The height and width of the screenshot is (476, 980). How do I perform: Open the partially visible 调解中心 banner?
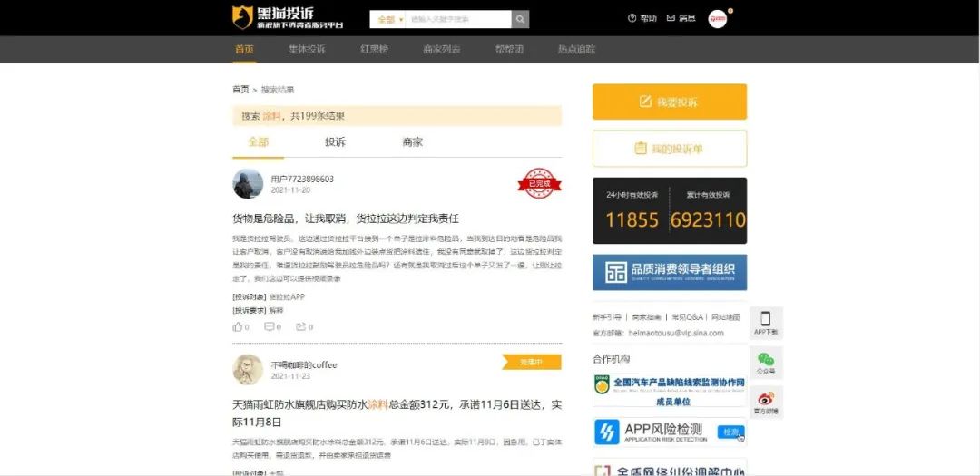pyautogui.click(x=670, y=467)
